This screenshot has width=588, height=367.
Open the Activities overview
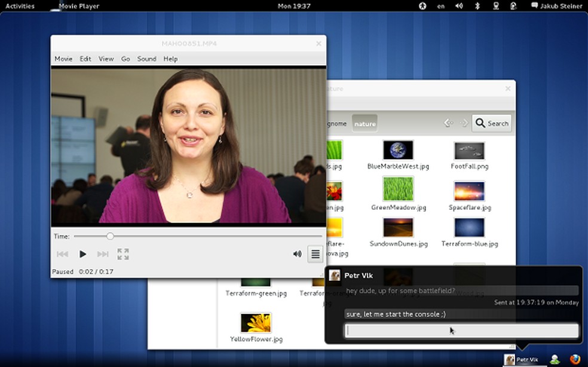coord(20,6)
